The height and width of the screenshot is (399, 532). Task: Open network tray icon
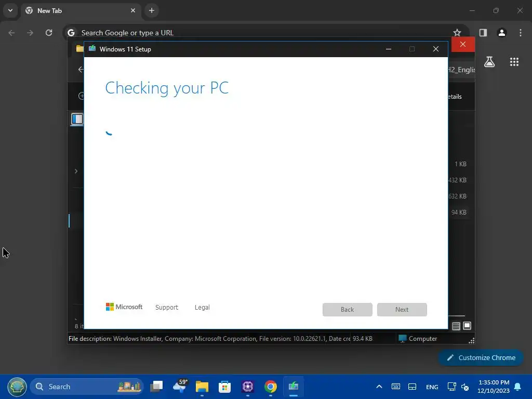pyautogui.click(x=451, y=387)
